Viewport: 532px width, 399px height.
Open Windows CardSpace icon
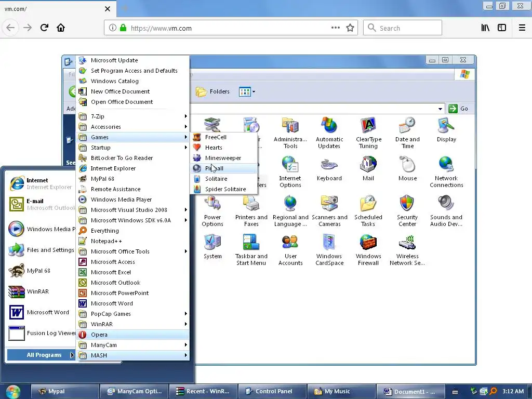(x=329, y=250)
